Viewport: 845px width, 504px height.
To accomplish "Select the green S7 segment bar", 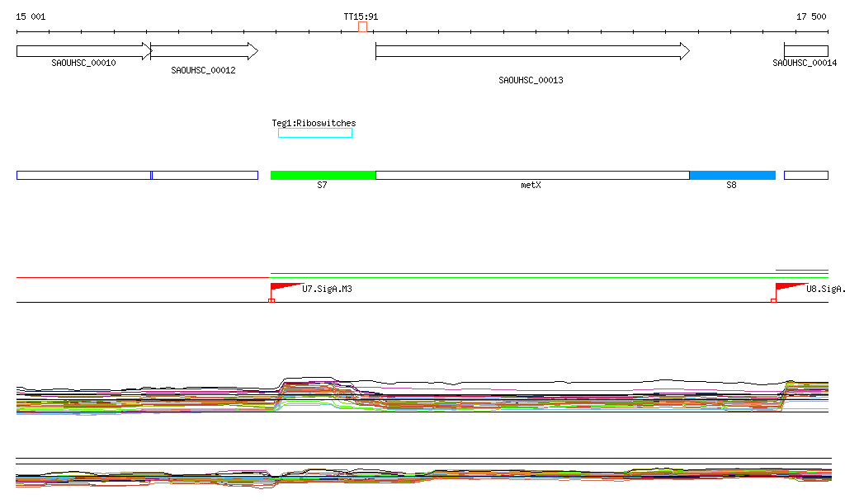I will click(x=323, y=175).
